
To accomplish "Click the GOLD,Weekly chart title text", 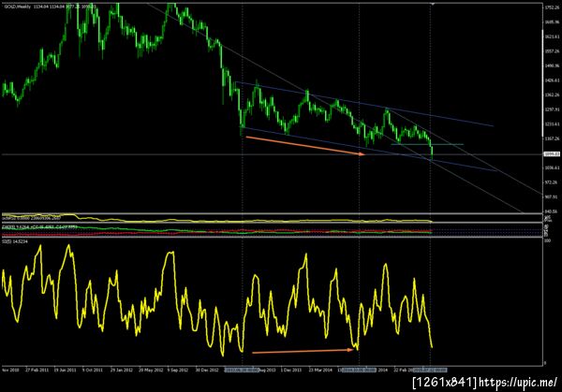I will 18,7.
